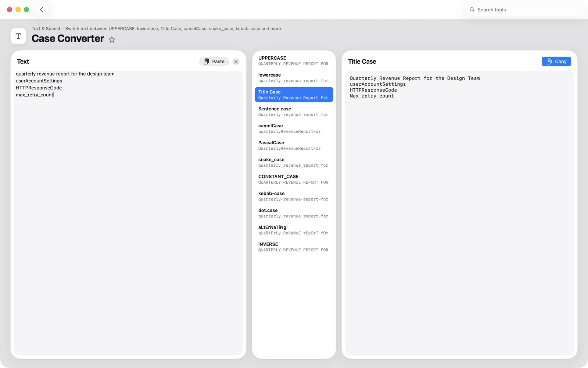Viewport: 588px width, 368px height.
Task: Click output line 'HTTPResponseCode' in Title Case panel
Action: [x=373, y=90]
